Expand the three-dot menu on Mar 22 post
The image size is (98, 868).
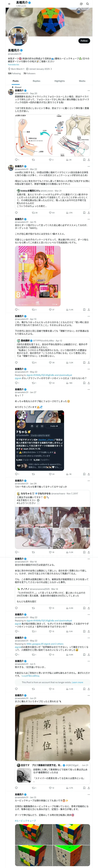[89, 167]
